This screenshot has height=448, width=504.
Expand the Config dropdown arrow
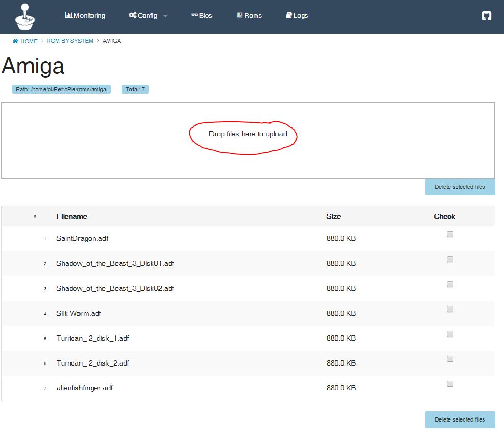165,16
